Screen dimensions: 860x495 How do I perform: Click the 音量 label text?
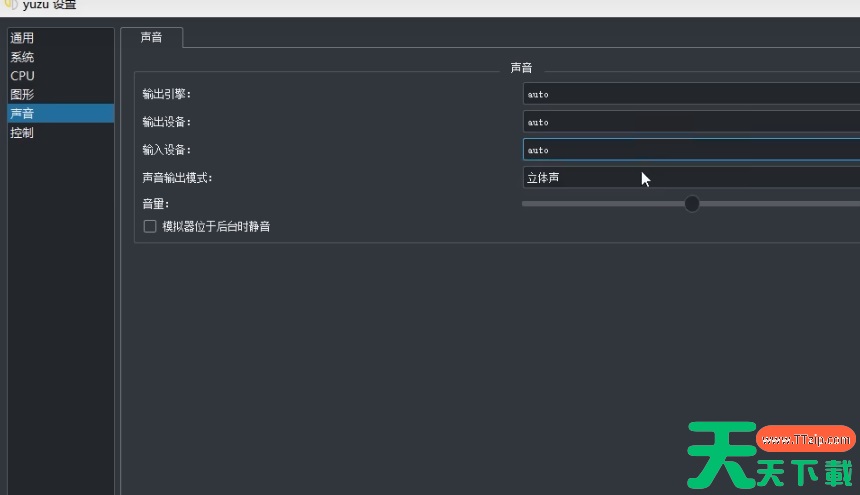[x=155, y=204]
